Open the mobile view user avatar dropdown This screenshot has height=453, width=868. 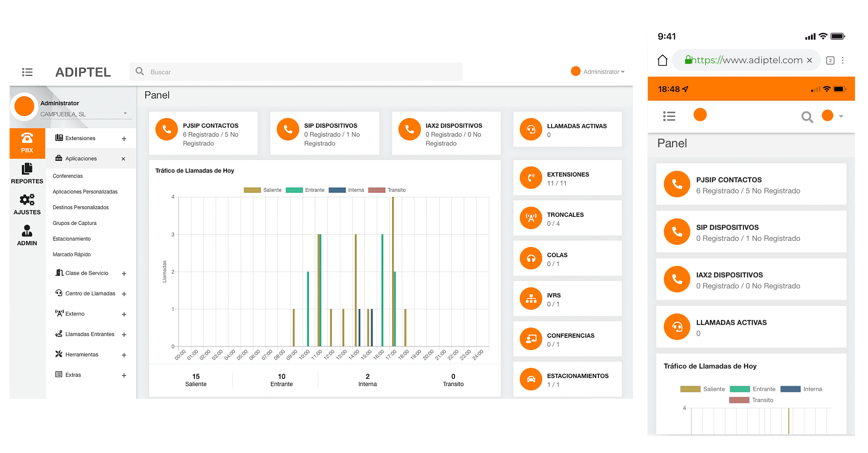(x=832, y=116)
